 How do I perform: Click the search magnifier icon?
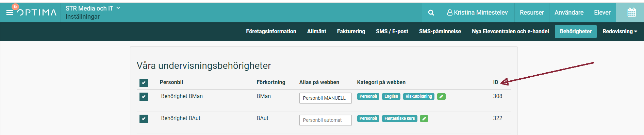431,13
